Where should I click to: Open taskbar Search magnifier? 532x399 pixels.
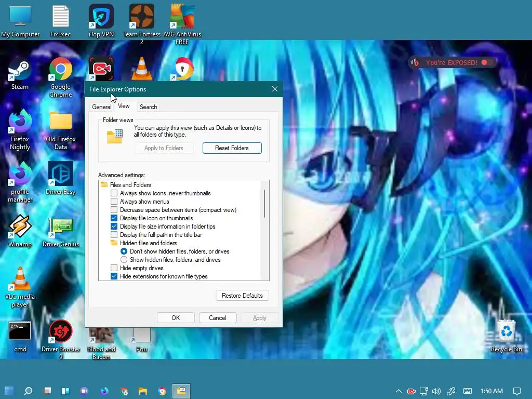point(28,391)
